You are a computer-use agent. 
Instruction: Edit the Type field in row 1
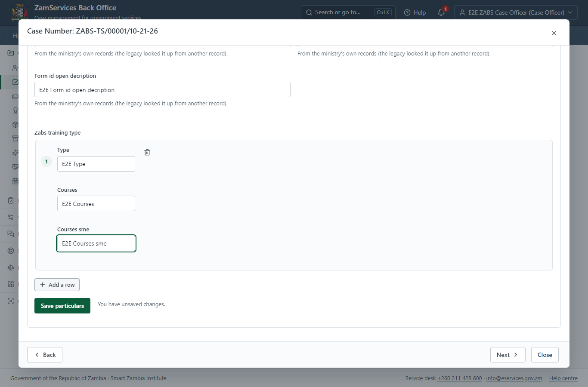point(96,164)
